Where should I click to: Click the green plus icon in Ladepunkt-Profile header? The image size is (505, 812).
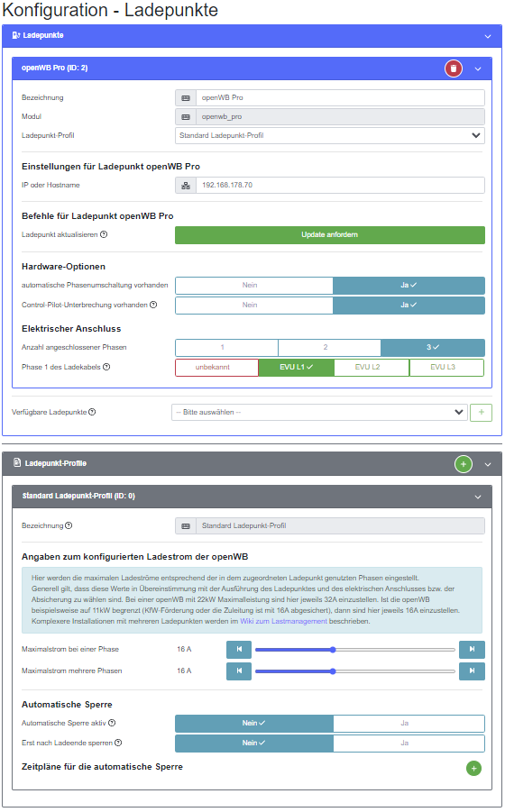click(463, 464)
